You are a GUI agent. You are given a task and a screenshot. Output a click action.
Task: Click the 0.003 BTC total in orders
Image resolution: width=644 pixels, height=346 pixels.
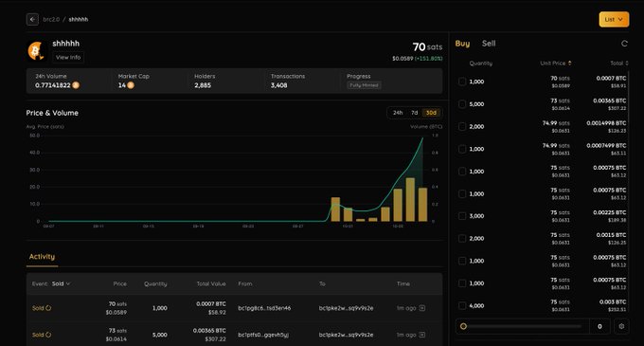(x=613, y=302)
